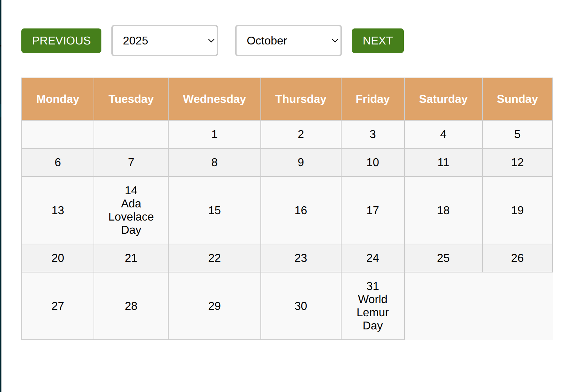Click the Wednesday column header
The image size is (571, 392).
[x=214, y=99]
